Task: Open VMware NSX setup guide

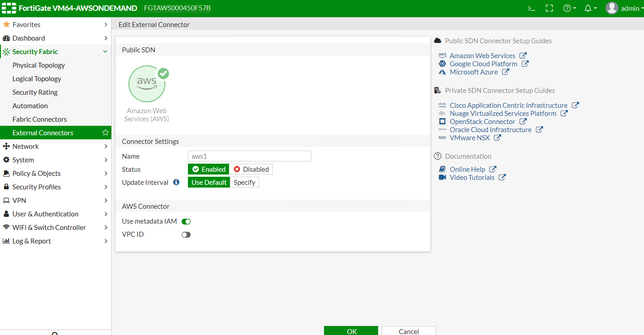Action: click(x=470, y=138)
